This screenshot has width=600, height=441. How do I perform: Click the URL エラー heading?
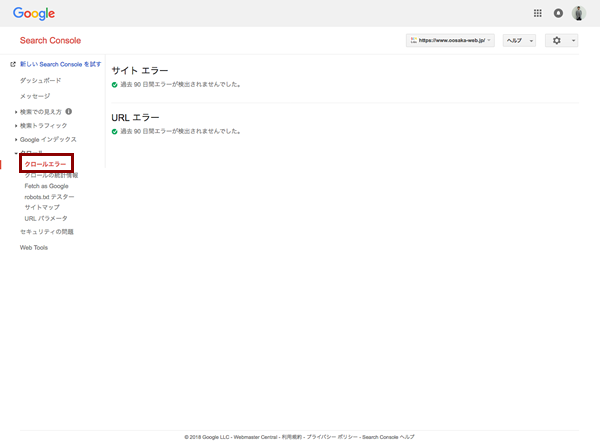click(135, 118)
